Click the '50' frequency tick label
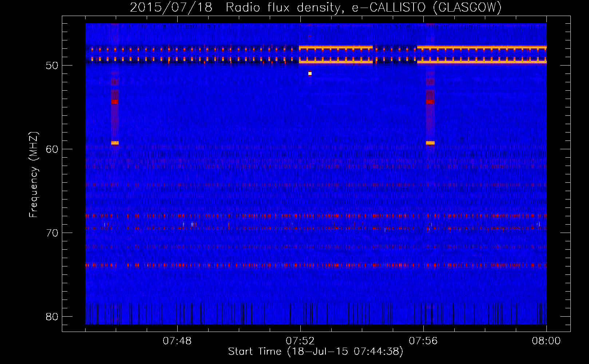Viewport: 589px width, 364px height. [x=52, y=66]
